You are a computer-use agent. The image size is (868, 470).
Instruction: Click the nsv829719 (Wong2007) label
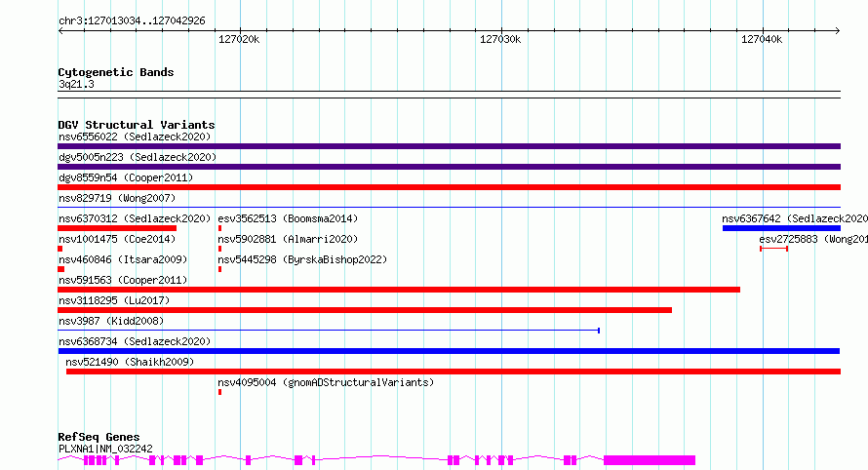(117, 198)
